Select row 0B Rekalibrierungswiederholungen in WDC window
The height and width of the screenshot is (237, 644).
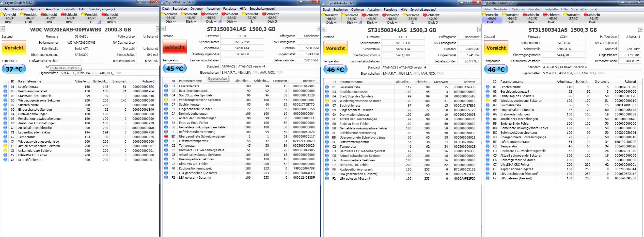(79, 118)
